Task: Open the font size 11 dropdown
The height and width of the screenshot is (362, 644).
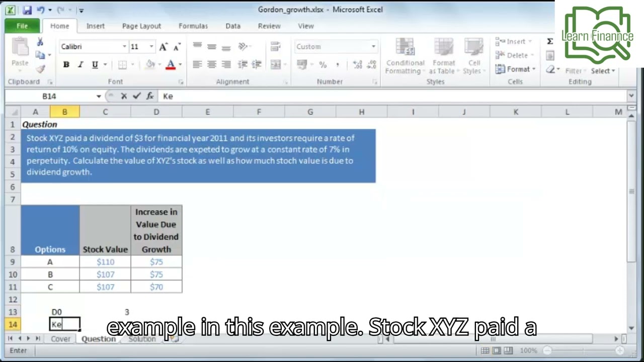Action: click(151, 47)
